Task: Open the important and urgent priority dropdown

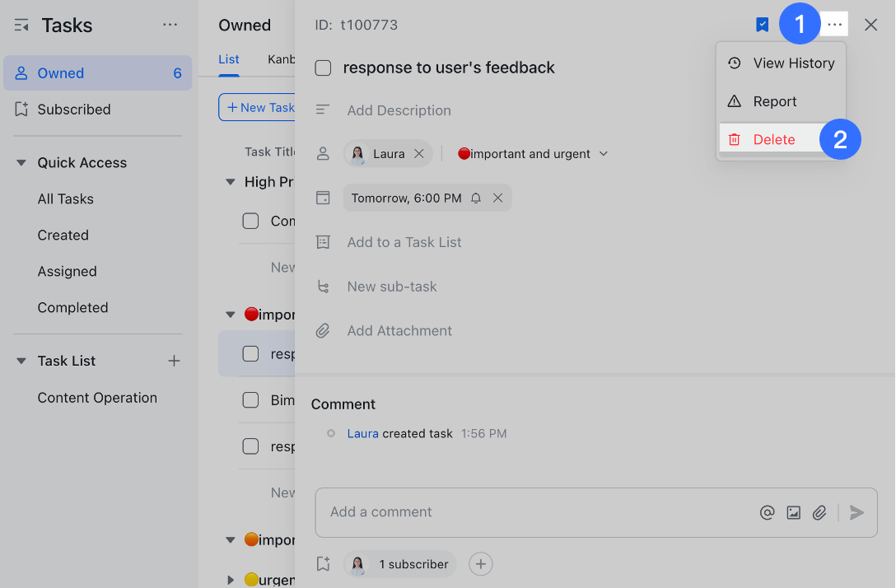Action: point(604,153)
